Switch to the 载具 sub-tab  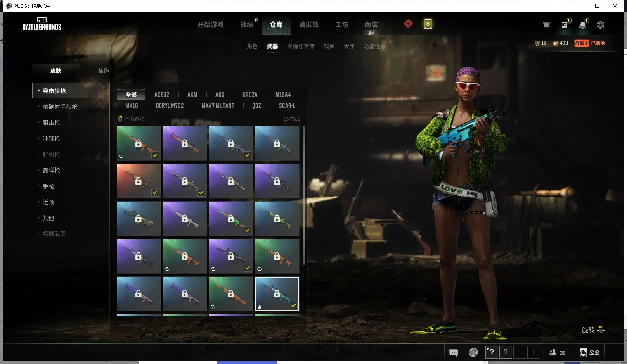329,46
